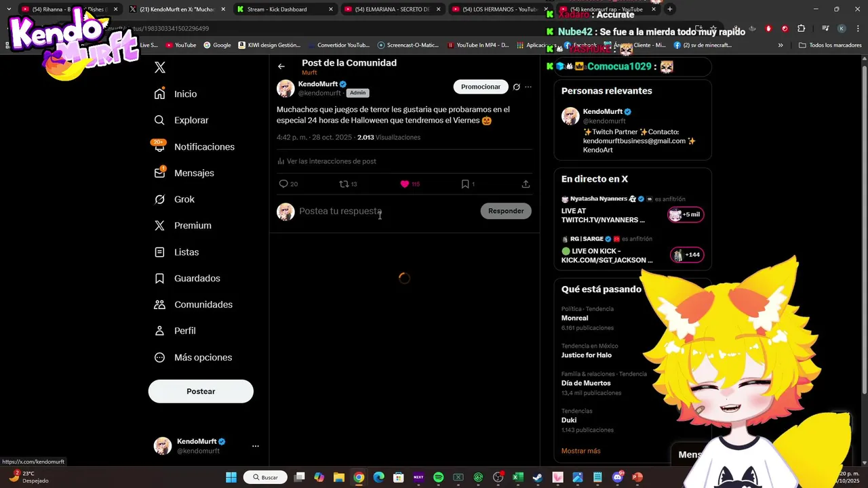Open File Explorer from the taskbar
The image size is (868, 488).
[339, 477]
